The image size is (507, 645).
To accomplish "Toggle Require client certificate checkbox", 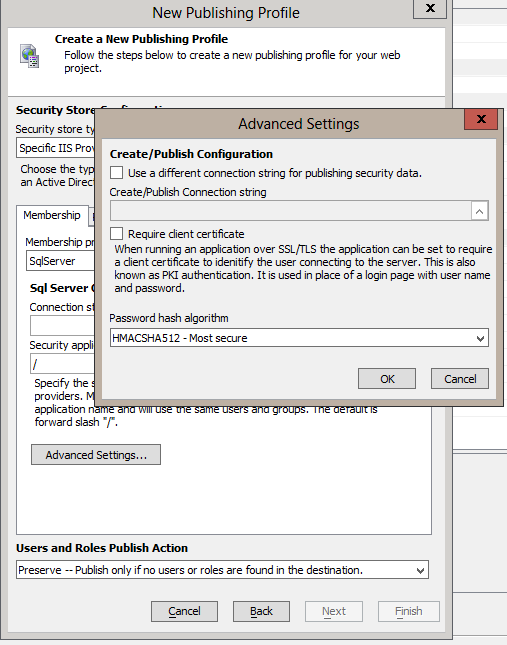I will coord(116,234).
